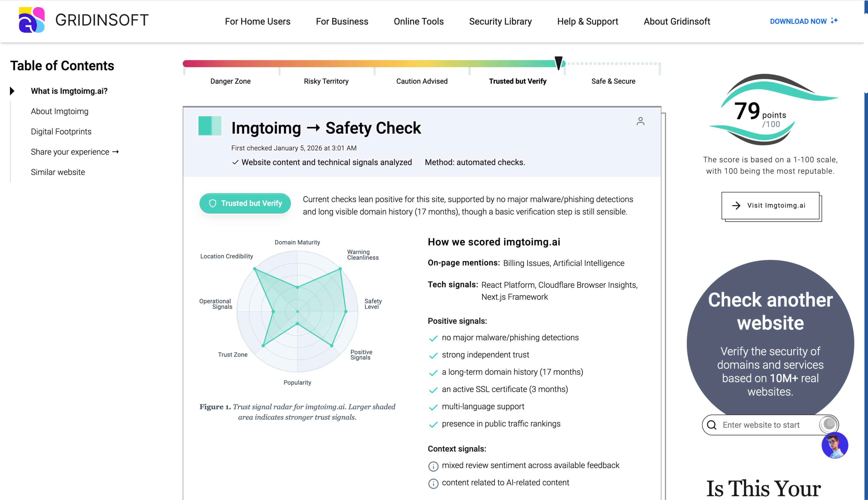The height and width of the screenshot is (500, 868).
Task: Open the Help & Support menu
Action: point(588,21)
